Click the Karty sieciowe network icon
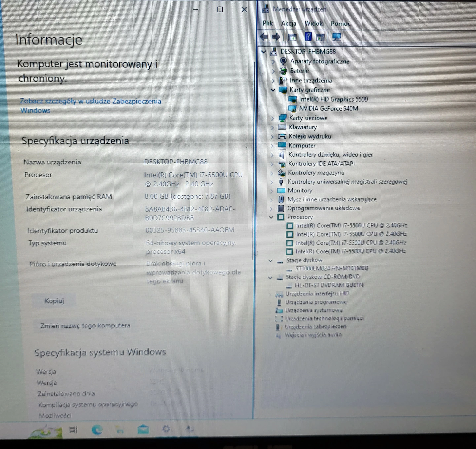 pos(283,118)
